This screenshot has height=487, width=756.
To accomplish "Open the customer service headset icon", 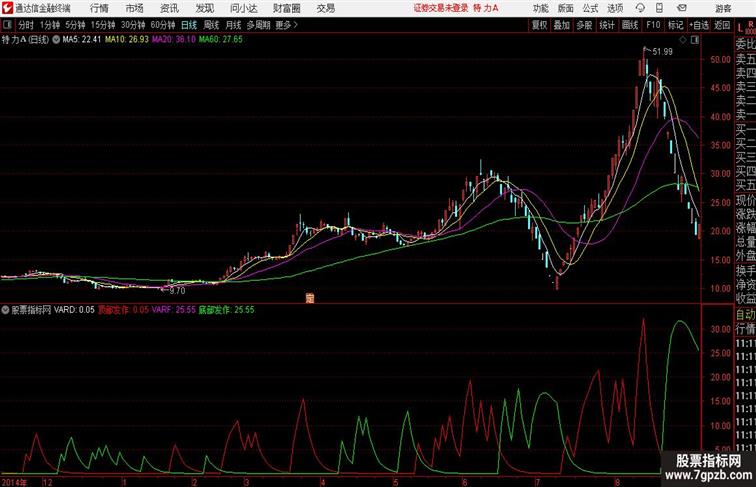I will (640, 8).
